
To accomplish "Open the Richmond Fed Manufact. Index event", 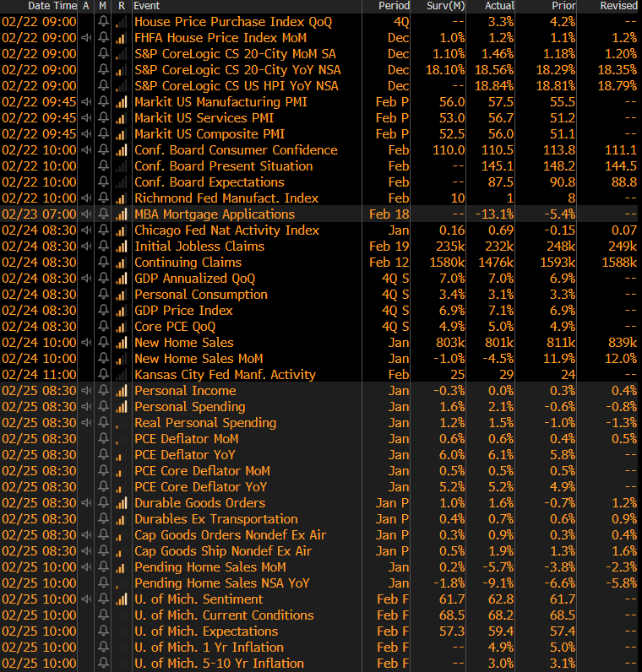I will click(226, 198).
